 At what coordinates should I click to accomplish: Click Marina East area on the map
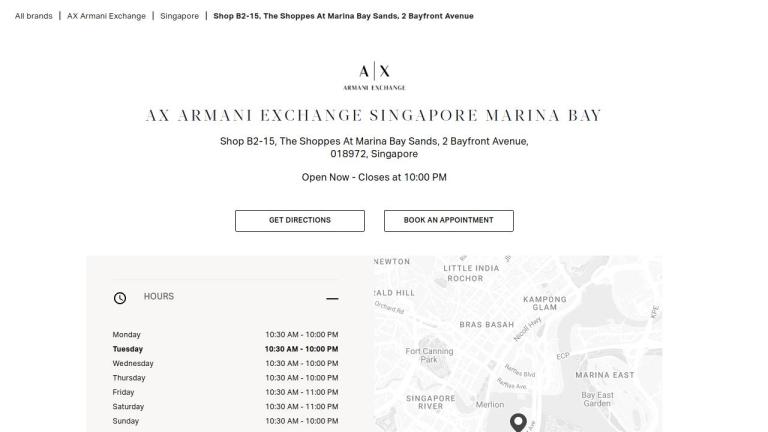[604, 375]
